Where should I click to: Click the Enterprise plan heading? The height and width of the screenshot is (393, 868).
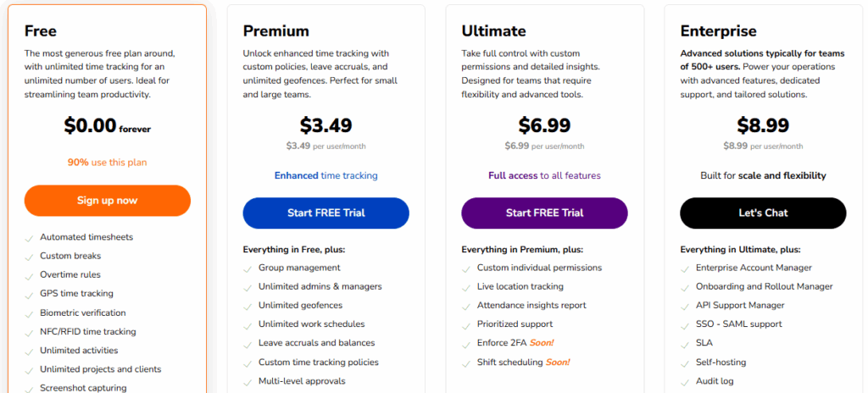(x=718, y=31)
